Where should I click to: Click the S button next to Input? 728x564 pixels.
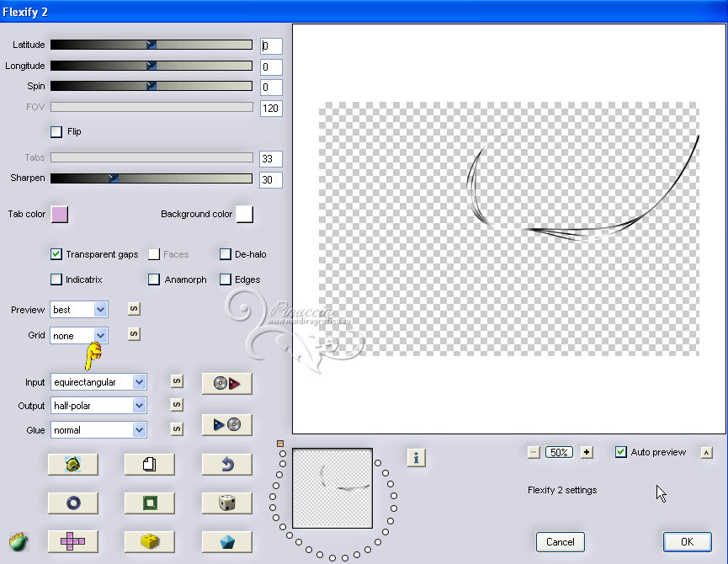coord(177,381)
